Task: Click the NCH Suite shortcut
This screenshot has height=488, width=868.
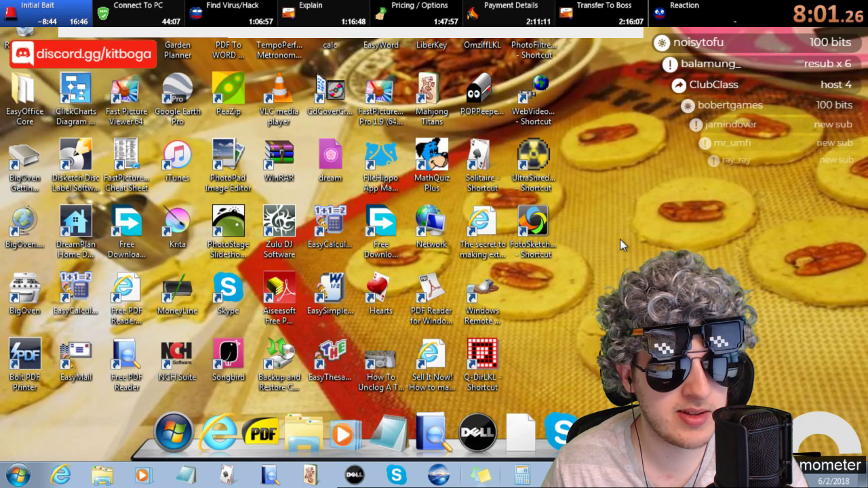Action: click(177, 354)
